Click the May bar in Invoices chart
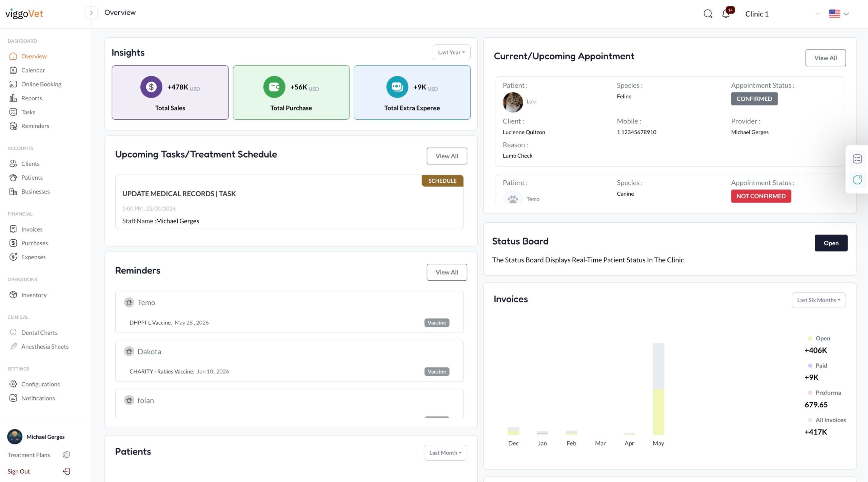Viewport: 868px width, 482px height. 658,389
